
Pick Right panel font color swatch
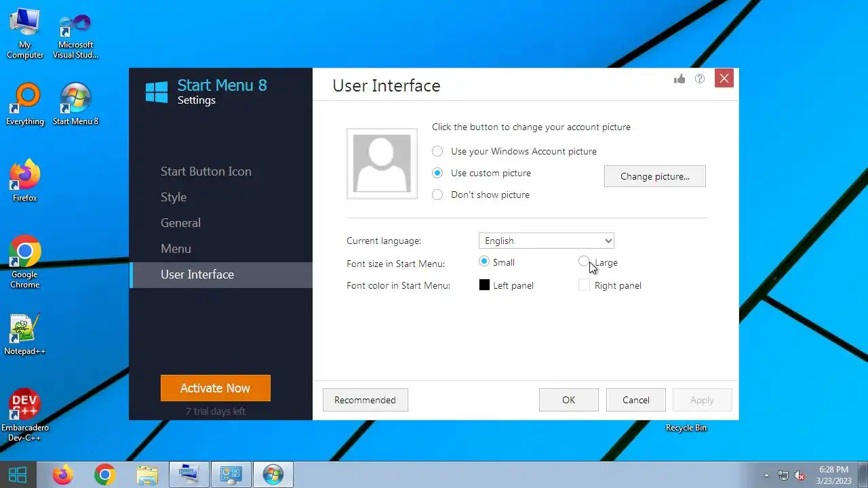pos(584,285)
